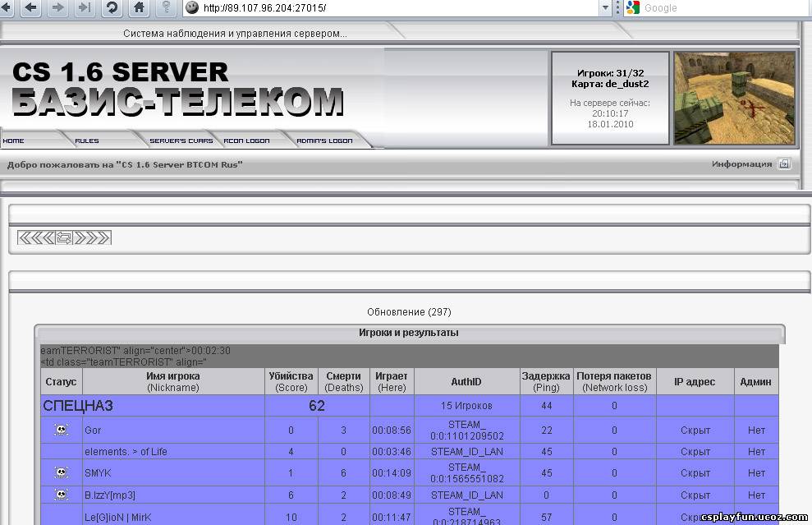
Task: Select player elements. > of Life
Action: pyautogui.click(x=126, y=451)
